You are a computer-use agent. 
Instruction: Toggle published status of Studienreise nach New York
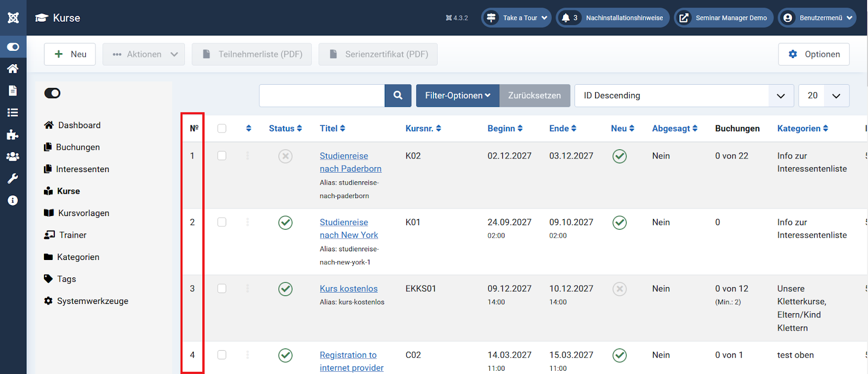(285, 223)
